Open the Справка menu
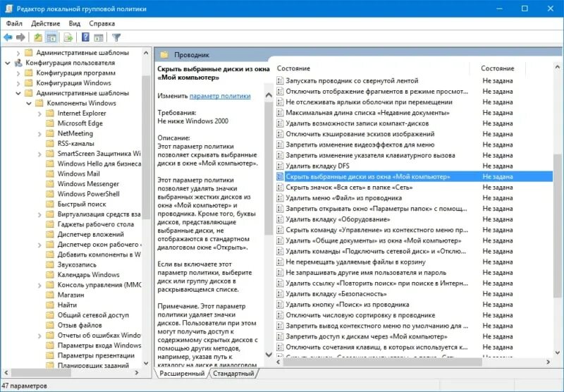564x392 pixels. (x=102, y=23)
